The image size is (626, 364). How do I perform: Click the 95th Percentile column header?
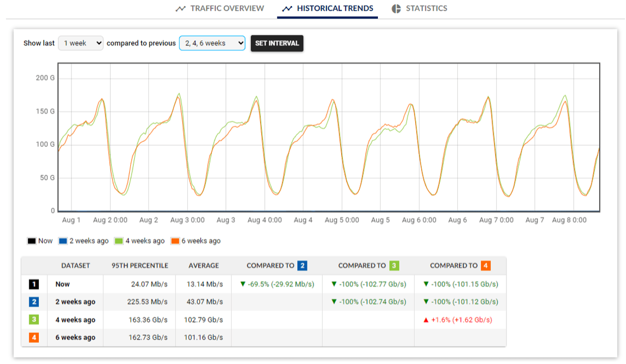click(139, 265)
